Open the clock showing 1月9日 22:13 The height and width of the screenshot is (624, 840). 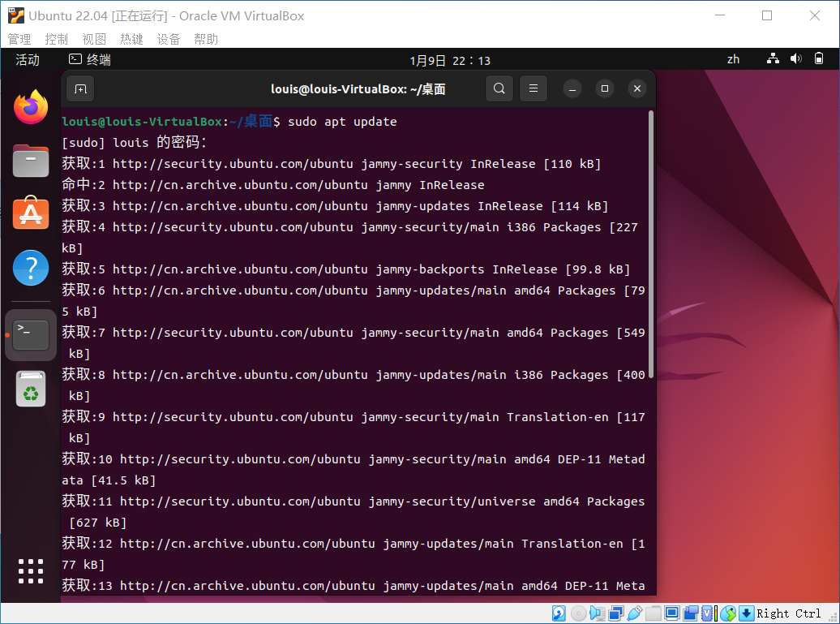point(450,60)
